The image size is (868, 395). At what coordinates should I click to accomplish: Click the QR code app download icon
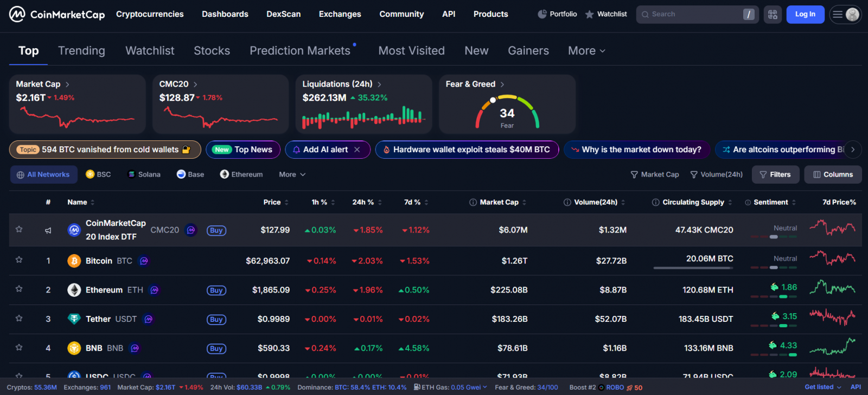(773, 15)
